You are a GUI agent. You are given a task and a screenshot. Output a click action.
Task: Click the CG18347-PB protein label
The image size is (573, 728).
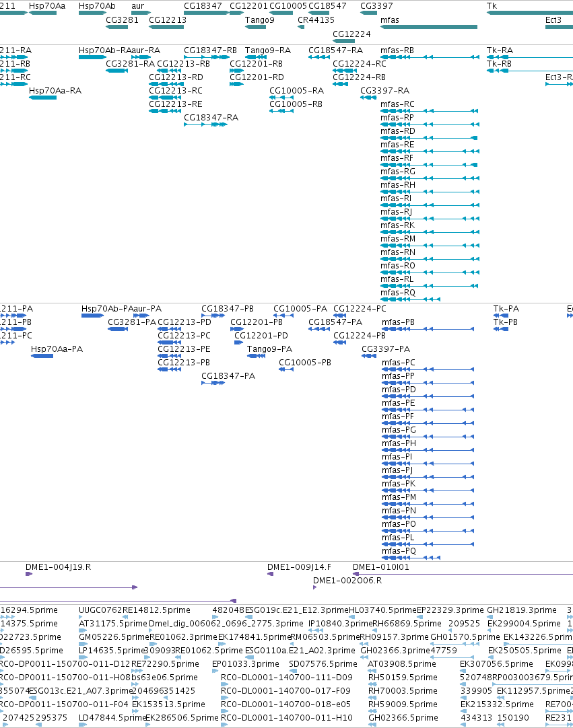coord(228,309)
